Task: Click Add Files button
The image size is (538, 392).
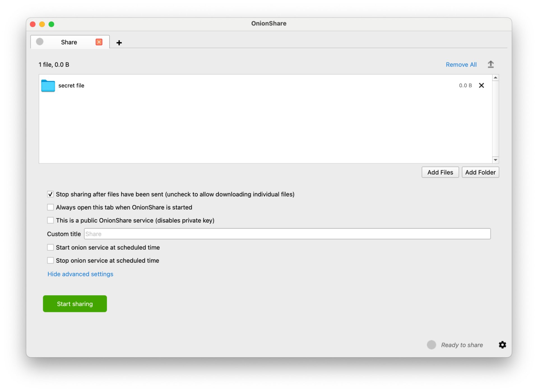Action: point(440,172)
